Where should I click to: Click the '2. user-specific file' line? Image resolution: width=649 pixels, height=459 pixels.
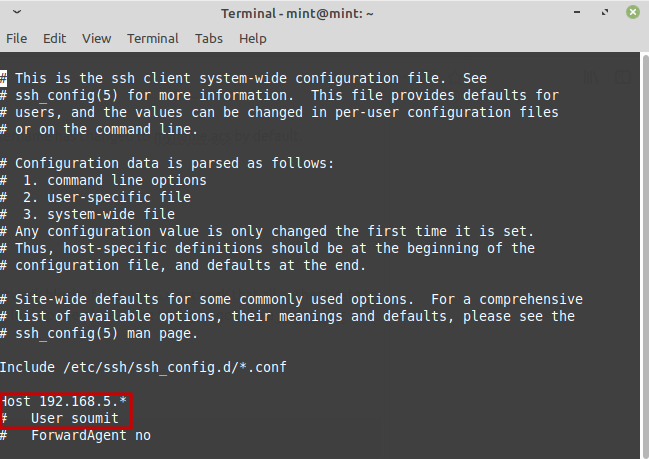(x=105, y=197)
